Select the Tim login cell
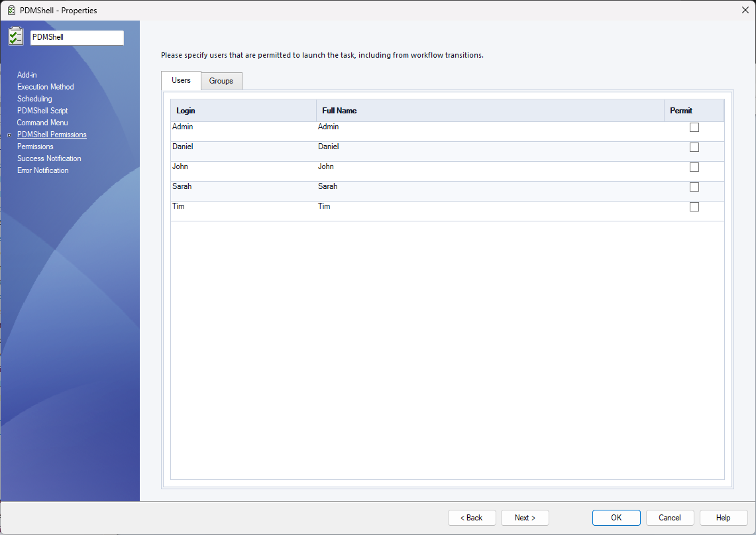Screen dimensions: 756x535 click(x=243, y=211)
